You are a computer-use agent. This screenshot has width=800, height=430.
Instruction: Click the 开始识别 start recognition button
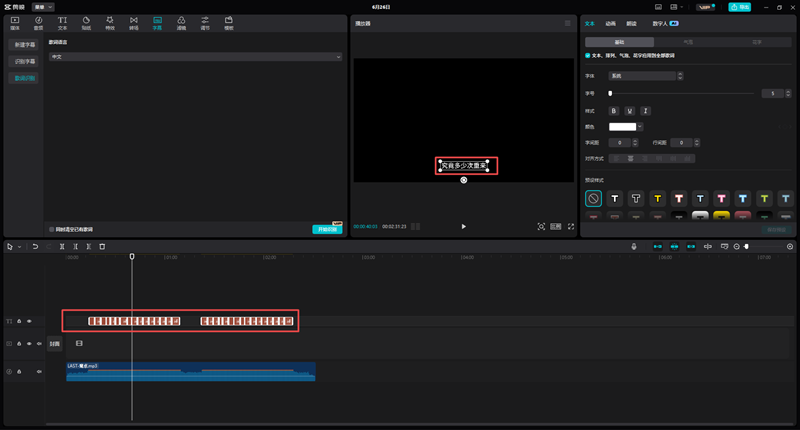(327, 229)
